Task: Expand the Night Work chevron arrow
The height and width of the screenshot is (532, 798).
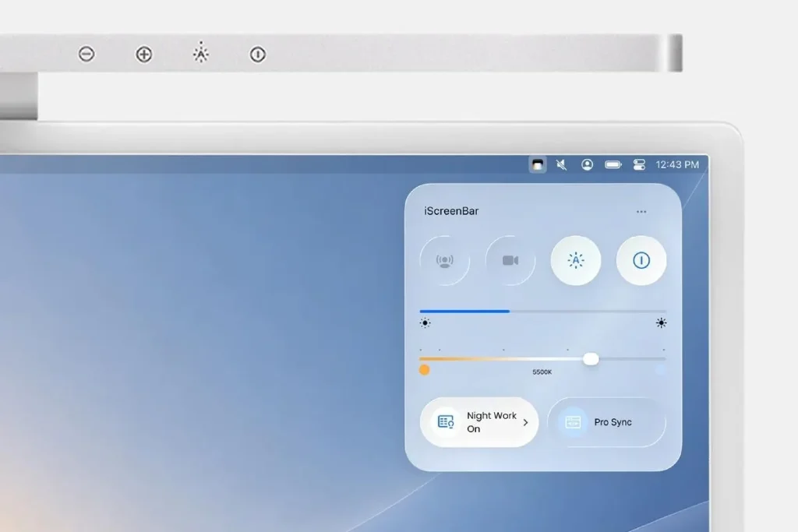Action: pyautogui.click(x=526, y=422)
